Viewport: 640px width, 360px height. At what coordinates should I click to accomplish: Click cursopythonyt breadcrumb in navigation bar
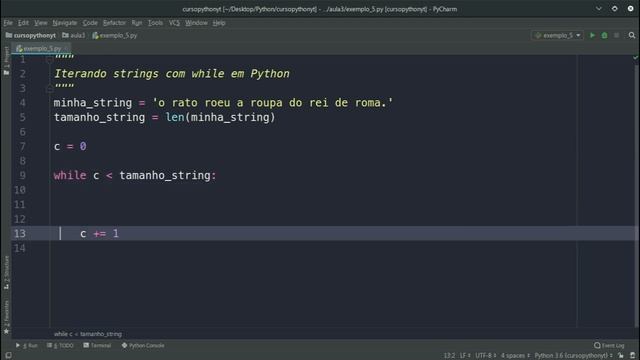(31, 36)
